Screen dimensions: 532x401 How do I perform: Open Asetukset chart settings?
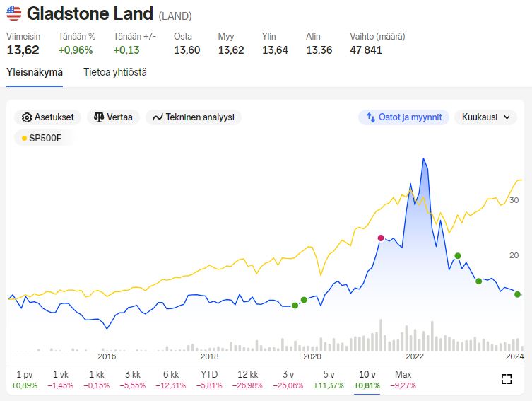point(47,117)
